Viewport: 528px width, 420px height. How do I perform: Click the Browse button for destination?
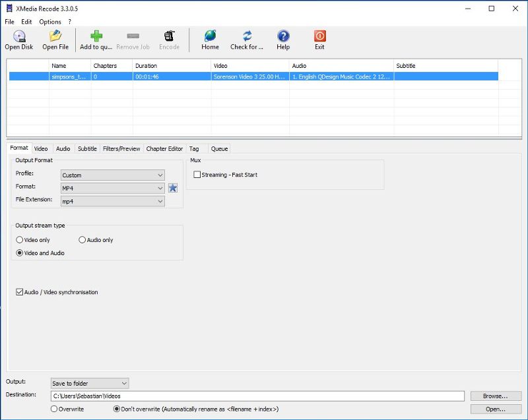coord(496,396)
